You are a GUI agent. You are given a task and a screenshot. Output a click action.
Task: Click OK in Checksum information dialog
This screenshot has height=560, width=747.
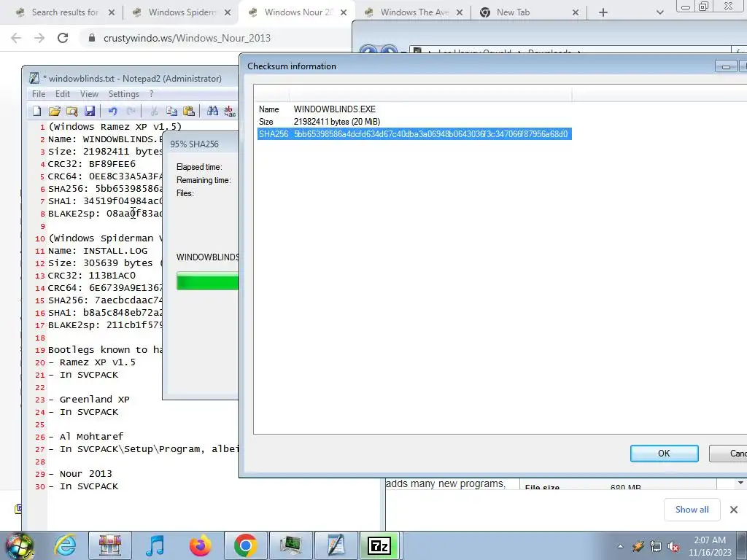point(664,454)
